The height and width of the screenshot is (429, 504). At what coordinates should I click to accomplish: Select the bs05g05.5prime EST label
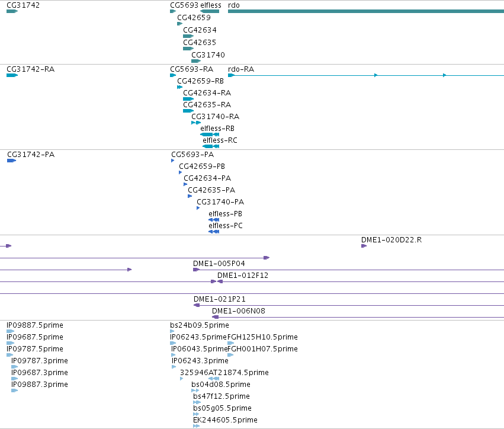[x=222, y=409]
